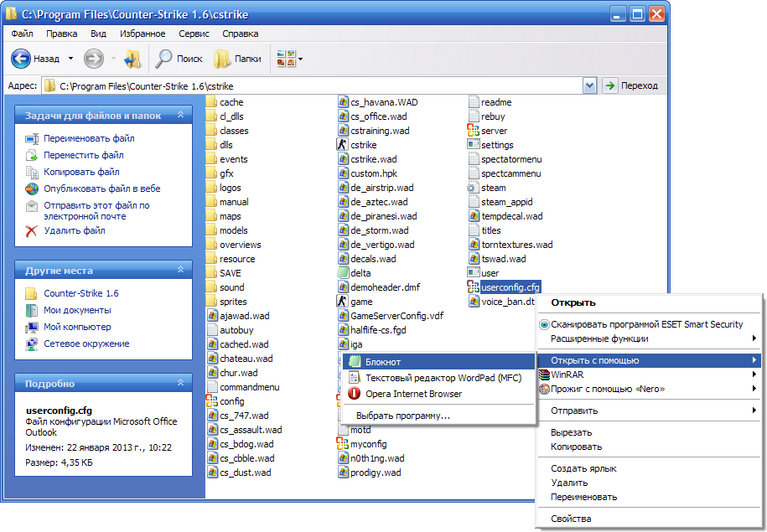Open the Views dropdown arrow

300,59
